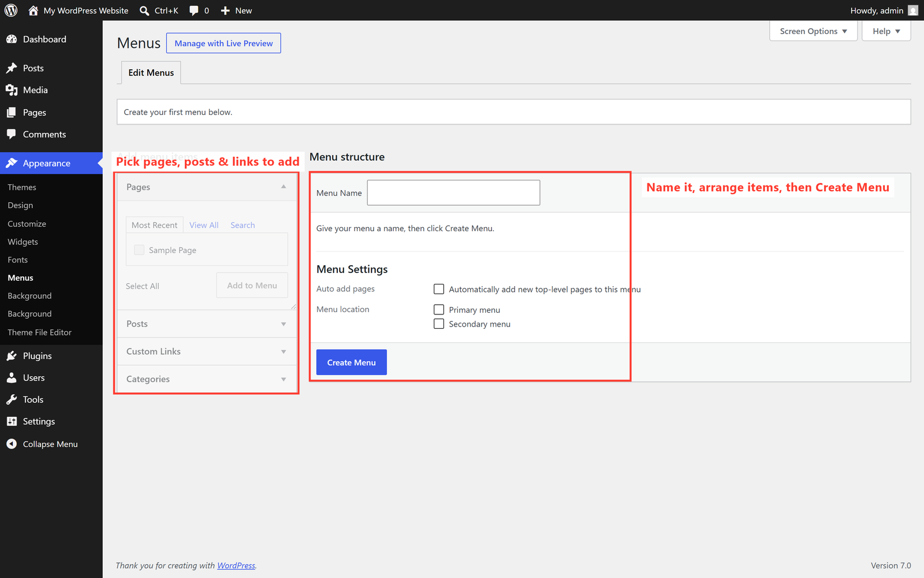The height and width of the screenshot is (578, 924).
Task: Check the Secondary menu location
Action: (x=439, y=324)
